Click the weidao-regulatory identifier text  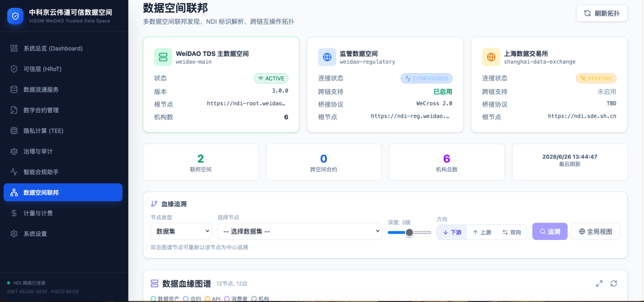tap(367, 62)
